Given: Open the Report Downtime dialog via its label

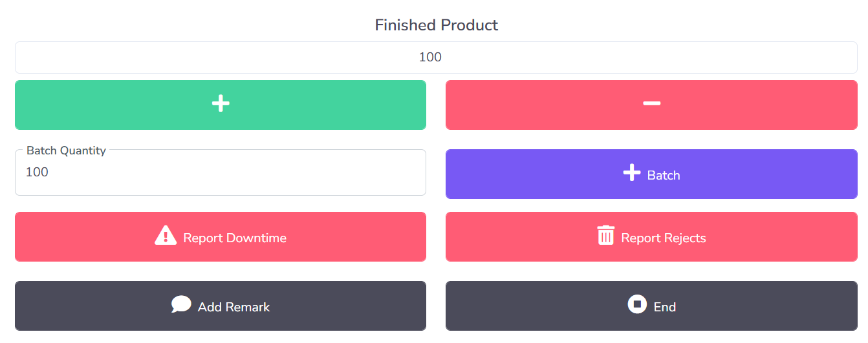Looking at the screenshot, I should [235, 238].
